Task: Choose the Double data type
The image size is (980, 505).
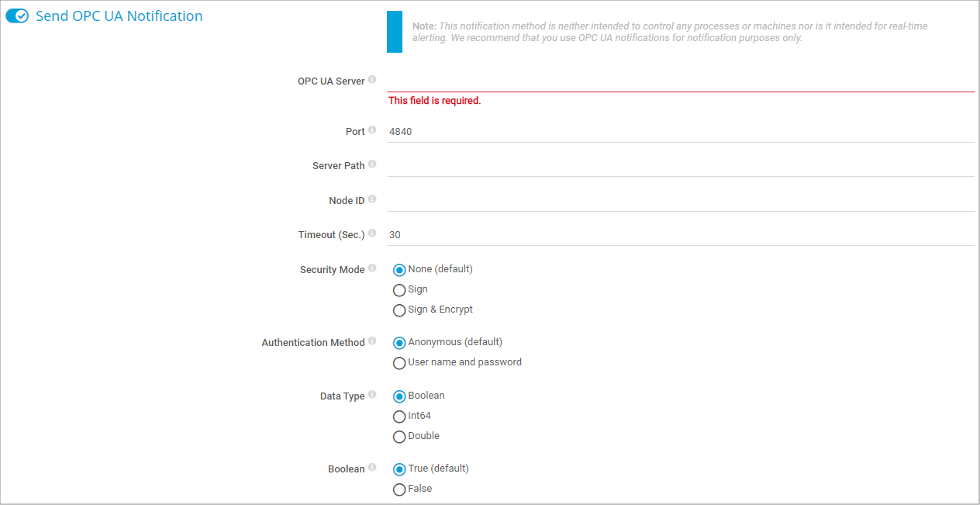Action: [x=399, y=437]
